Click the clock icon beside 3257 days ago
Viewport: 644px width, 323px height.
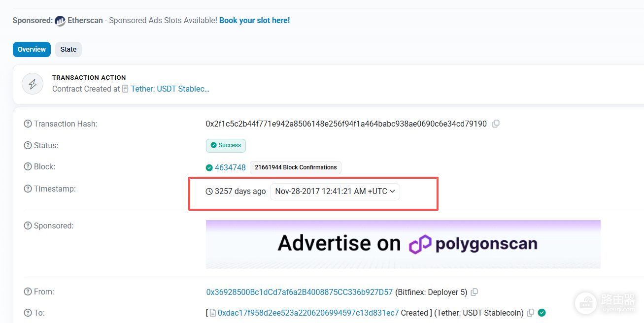pyautogui.click(x=209, y=192)
